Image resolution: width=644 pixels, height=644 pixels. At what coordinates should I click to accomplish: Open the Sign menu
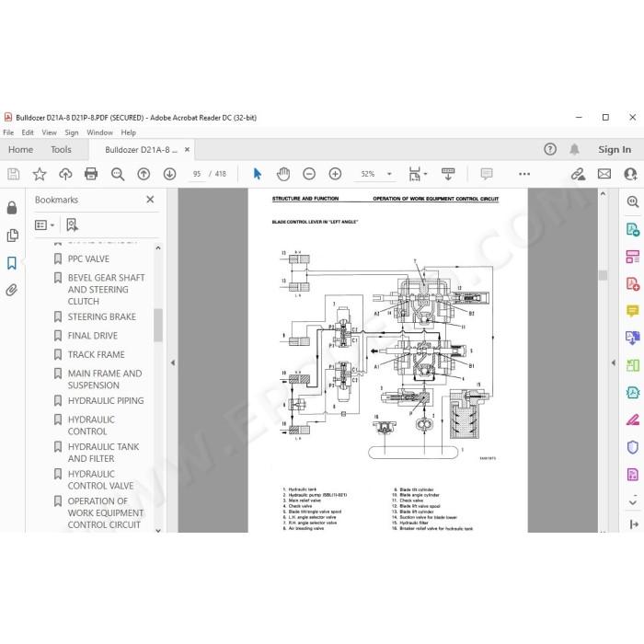[72, 132]
